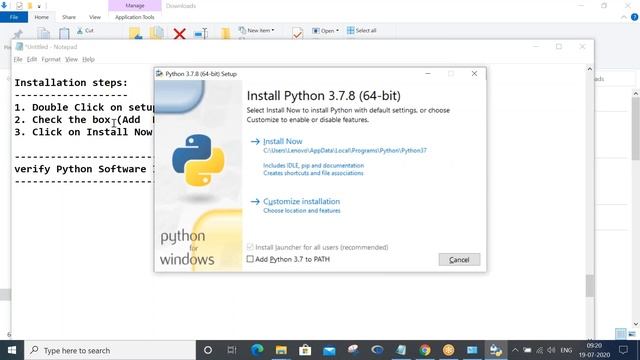Close the Python 3.7.8 Setup dialog
Screen dimensions: 640x360
tap(474, 73)
